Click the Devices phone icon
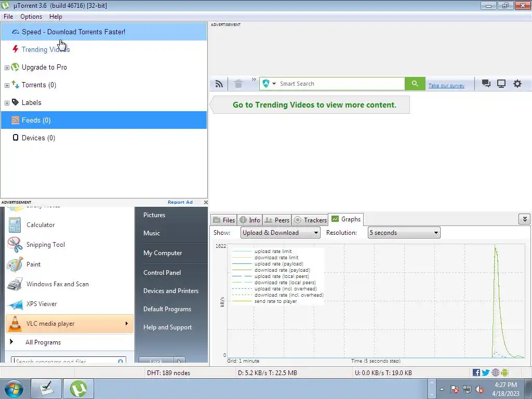532x399 pixels. 15,137
